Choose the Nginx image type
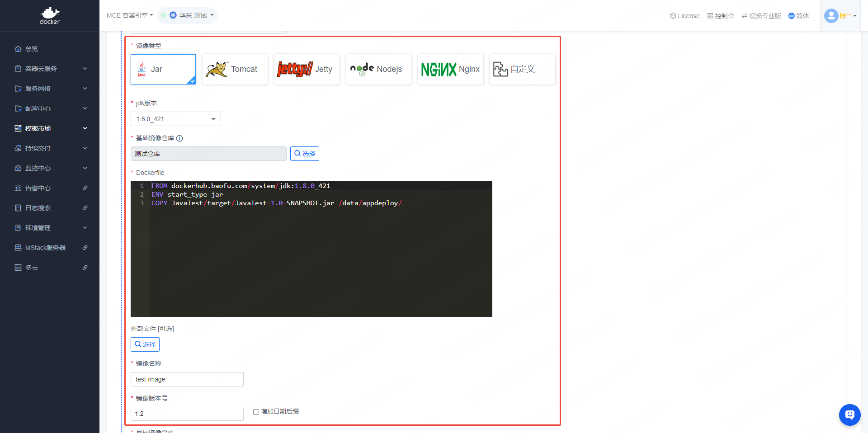The height and width of the screenshot is (433, 868). click(450, 69)
